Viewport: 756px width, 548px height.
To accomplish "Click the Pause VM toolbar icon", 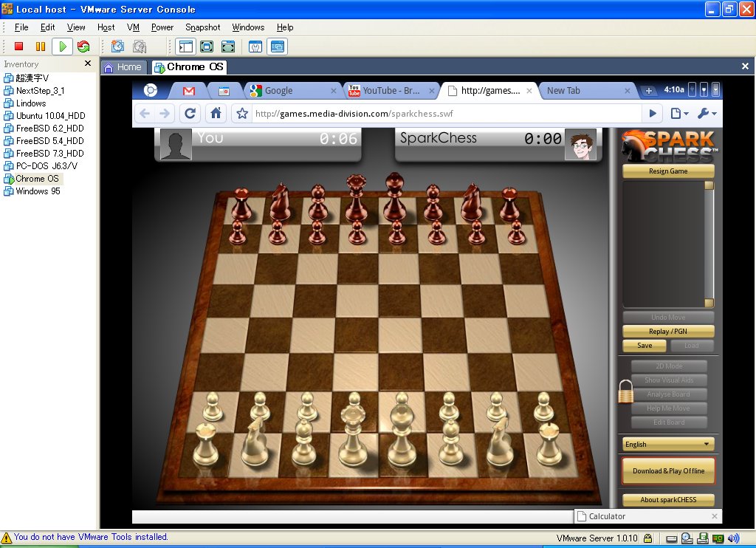I will pos(41,47).
